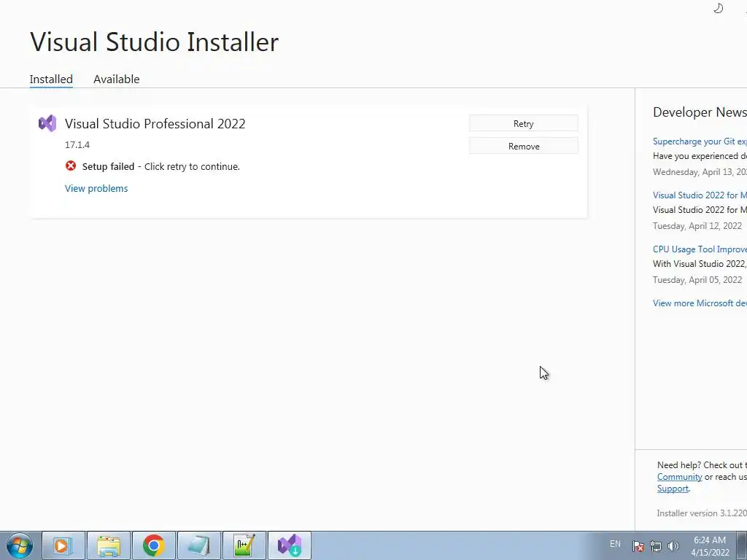Image resolution: width=747 pixels, height=560 pixels.
Task: Switch to the Available tab
Action: pos(116,79)
